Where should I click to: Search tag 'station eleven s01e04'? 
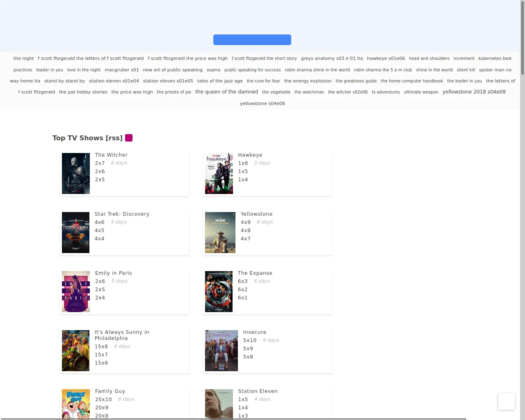click(114, 81)
